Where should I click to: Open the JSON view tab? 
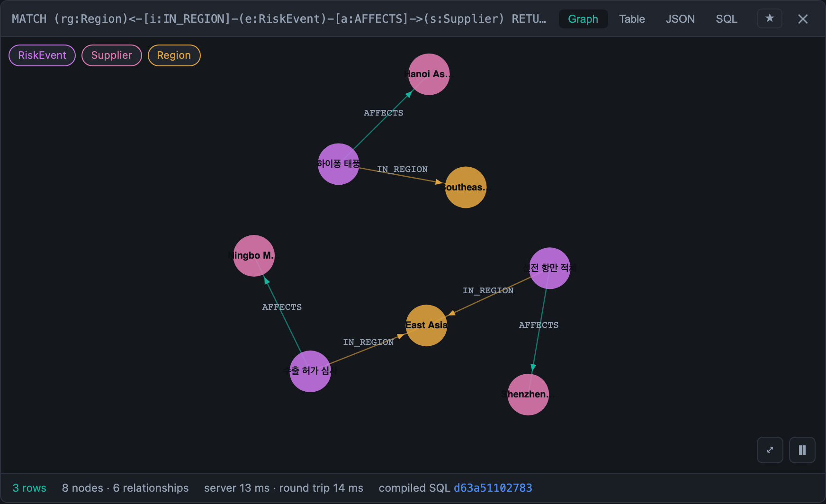[680, 19]
